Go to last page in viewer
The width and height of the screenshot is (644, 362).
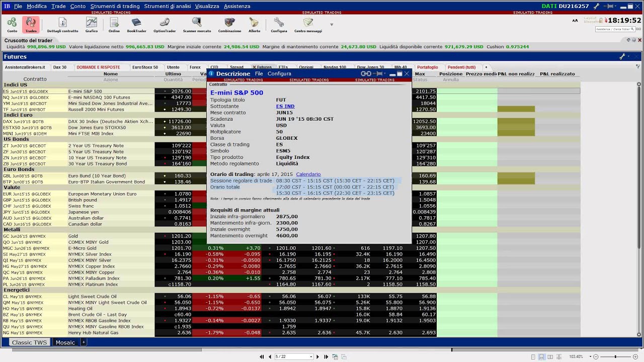tap(326, 356)
